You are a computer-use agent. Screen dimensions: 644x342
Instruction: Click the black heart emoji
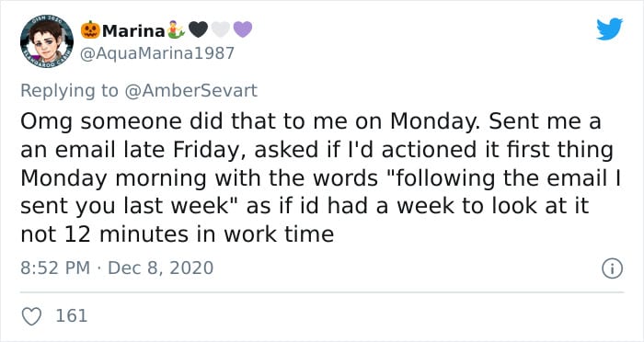pos(198,29)
